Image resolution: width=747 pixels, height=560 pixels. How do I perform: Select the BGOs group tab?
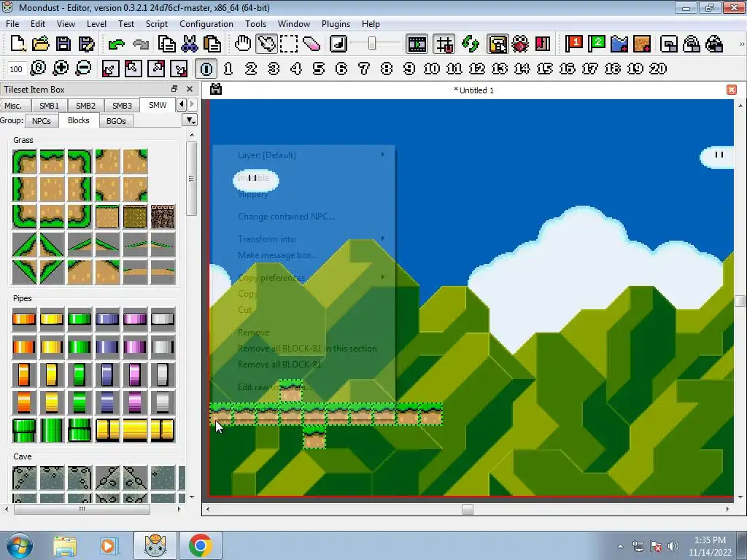click(116, 121)
